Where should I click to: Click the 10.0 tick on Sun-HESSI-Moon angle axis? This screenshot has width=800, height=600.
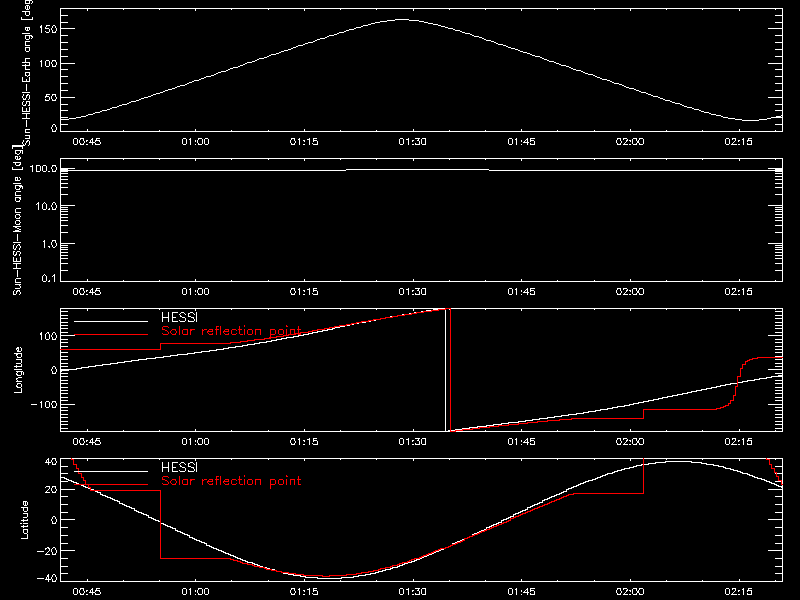46,206
